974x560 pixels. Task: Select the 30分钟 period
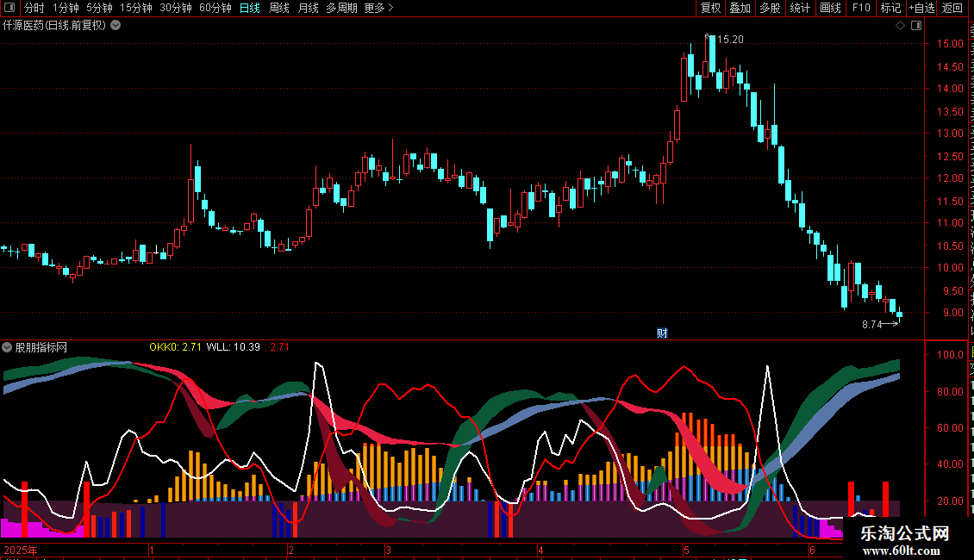pyautogui.click(x=176, y=8)
